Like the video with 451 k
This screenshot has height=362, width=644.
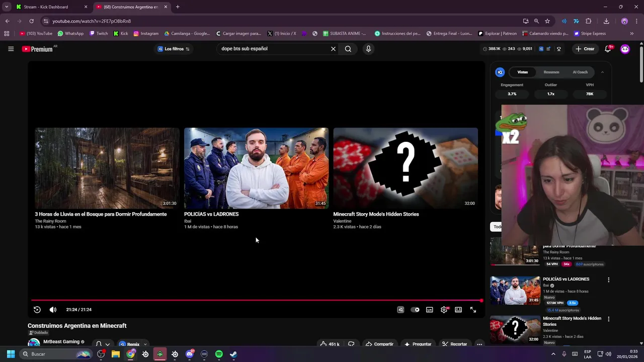pos(330,344)
